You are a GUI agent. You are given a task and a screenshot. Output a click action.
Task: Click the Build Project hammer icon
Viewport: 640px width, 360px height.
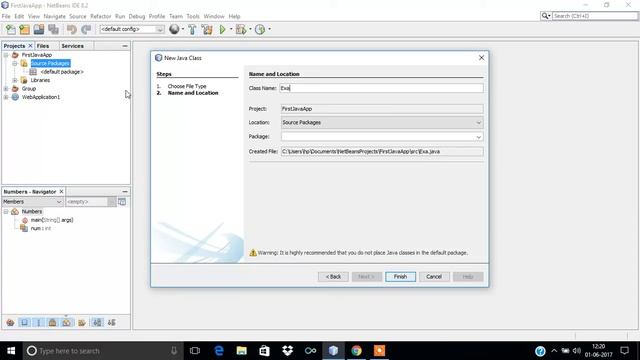pyautogui.click(x=192, y=29)
